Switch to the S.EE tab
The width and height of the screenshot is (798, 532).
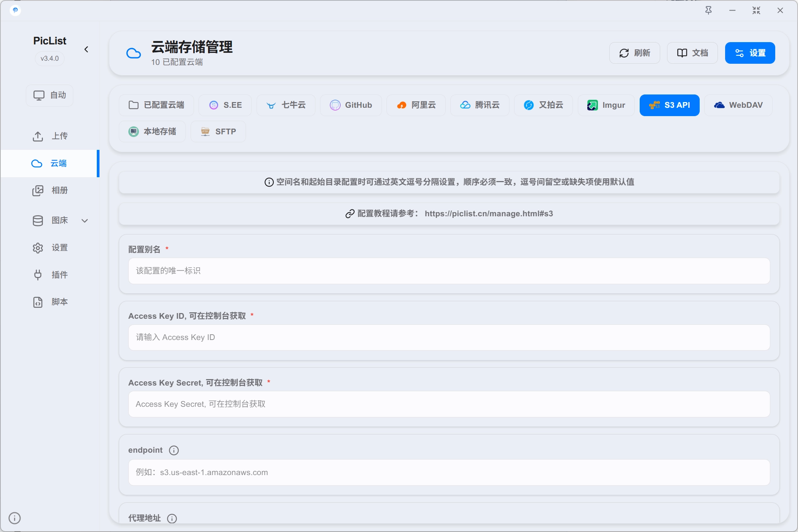225,105
